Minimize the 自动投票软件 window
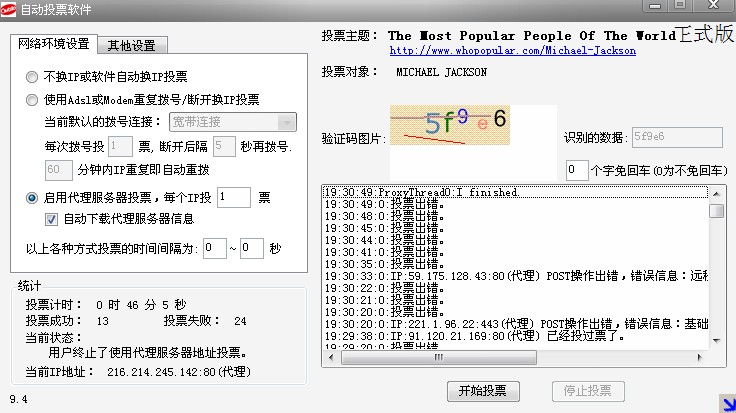The height and width of the screenshot is (413, 736). click(x=655, y=5)
